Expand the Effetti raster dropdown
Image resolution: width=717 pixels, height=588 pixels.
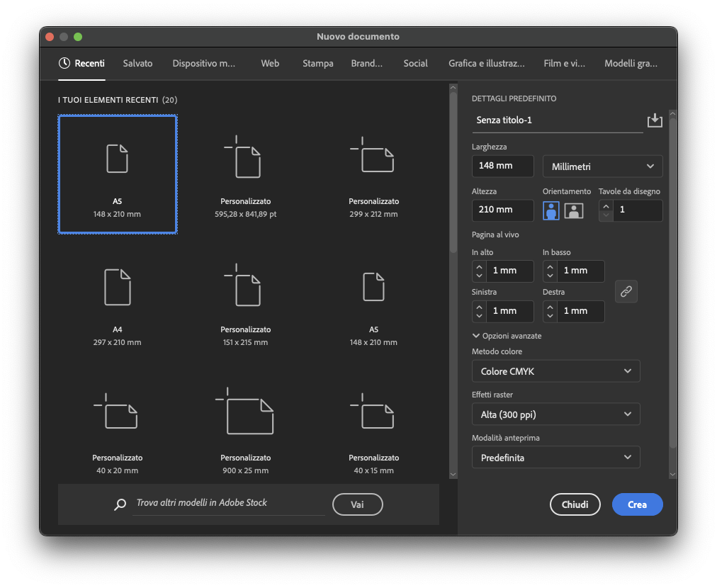click(x=555, y=414)
